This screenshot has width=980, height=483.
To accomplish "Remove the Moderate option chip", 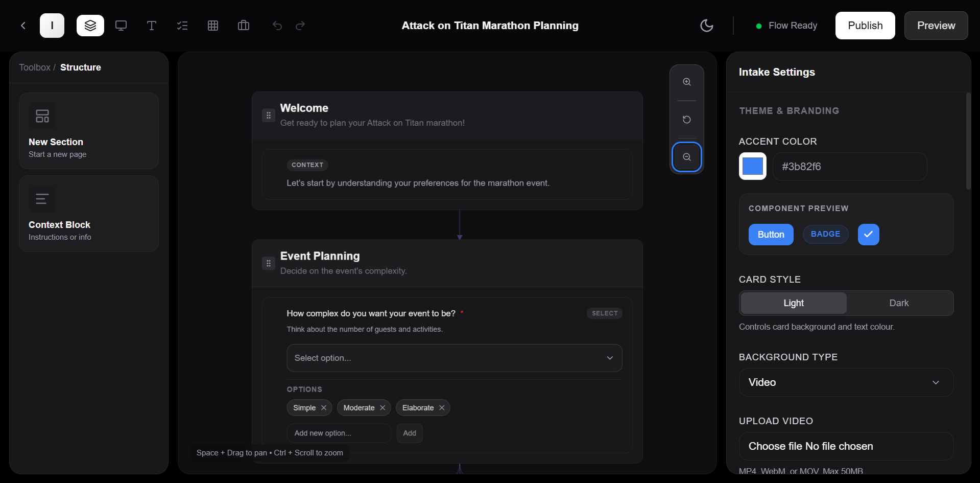I will (x=383, y=408).
